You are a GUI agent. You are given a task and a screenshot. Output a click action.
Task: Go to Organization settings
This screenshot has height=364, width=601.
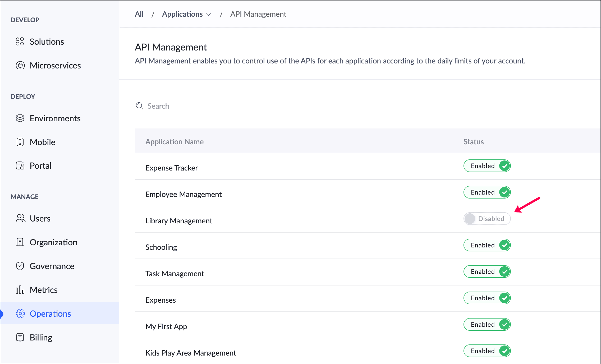(53, 242)
